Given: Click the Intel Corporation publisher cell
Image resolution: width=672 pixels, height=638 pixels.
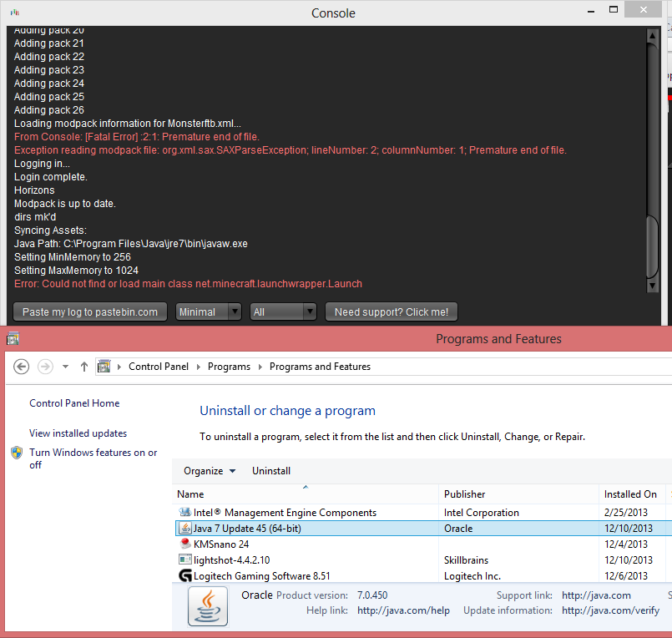Looking at the screenshot, I should [482, 513].
